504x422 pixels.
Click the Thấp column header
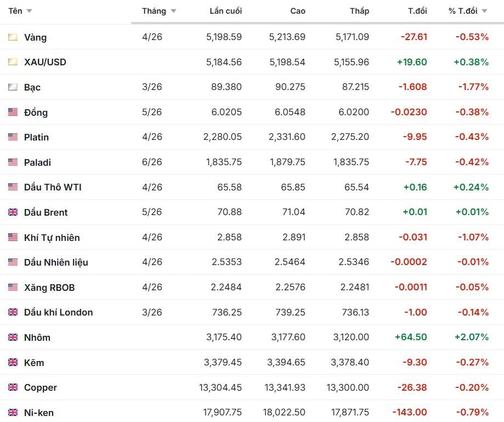tap(359, 11)
